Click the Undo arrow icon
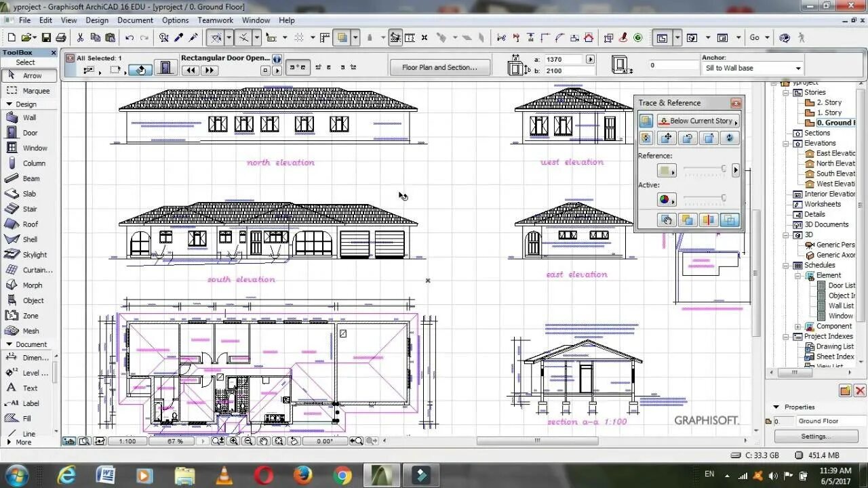This screenshot has height=488, width=868. [129, 38]
